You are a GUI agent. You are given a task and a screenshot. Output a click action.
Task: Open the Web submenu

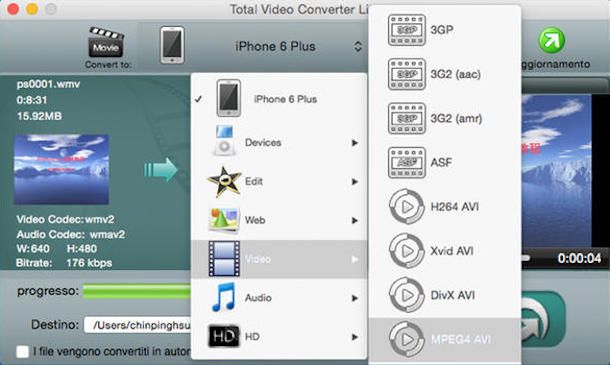[x=279, y=220]
